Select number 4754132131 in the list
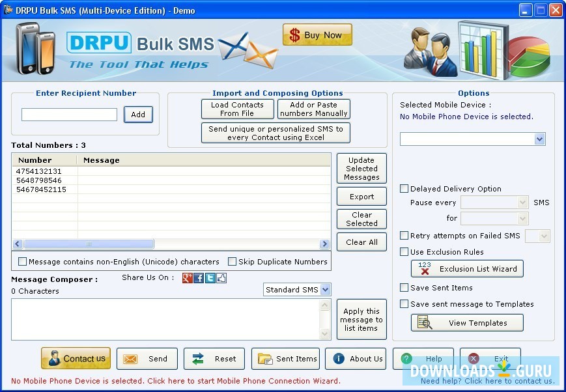The image size is (566, 392). (39, 171)
